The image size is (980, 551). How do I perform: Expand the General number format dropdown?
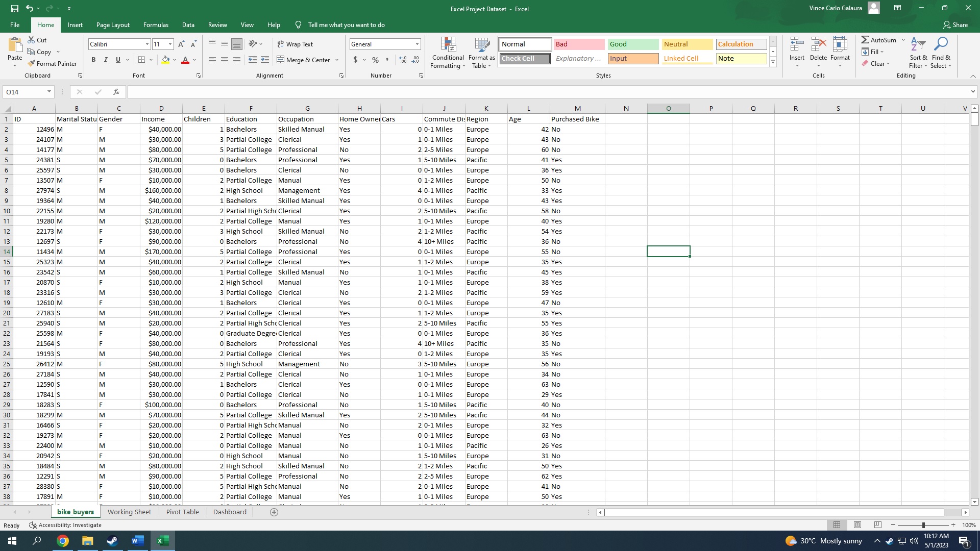[417, 44]
